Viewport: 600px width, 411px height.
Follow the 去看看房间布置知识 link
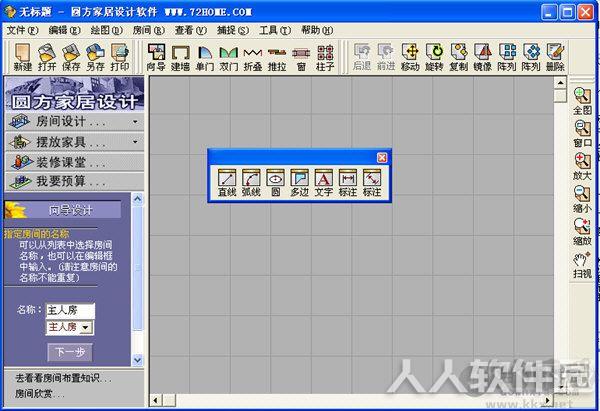pos(63,378)
